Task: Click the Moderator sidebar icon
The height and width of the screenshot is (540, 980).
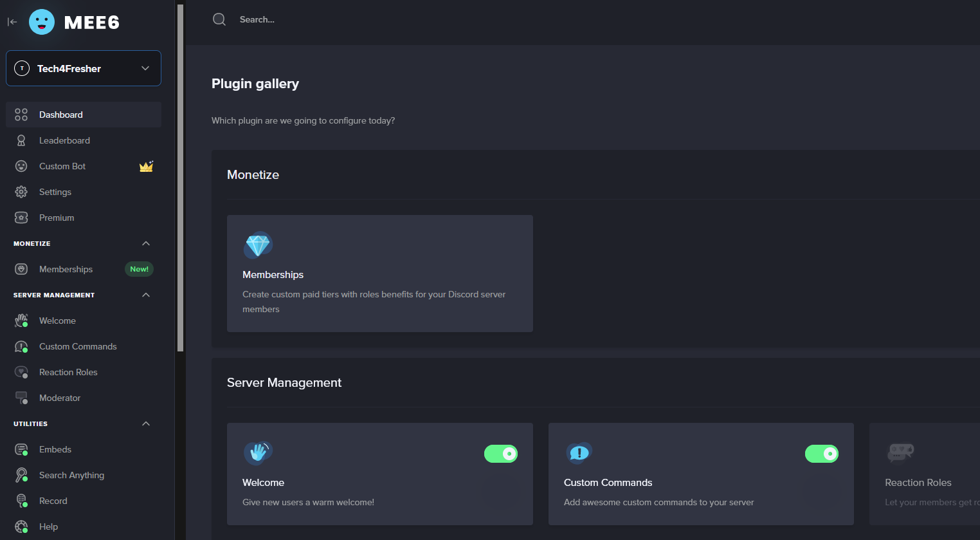Action: pyautogui.click(x=21, y=398)
